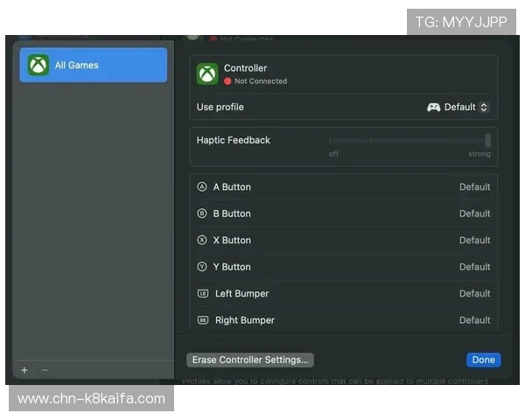The image size is (525, 420).
Task: Click the red Not Connected status dot
Action: click(227, 81)
